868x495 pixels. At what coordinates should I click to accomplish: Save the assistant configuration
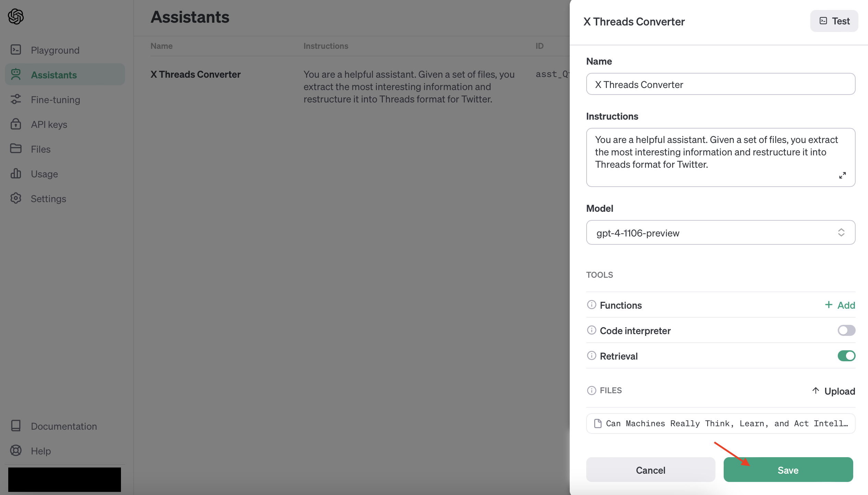tap(788, 470)
